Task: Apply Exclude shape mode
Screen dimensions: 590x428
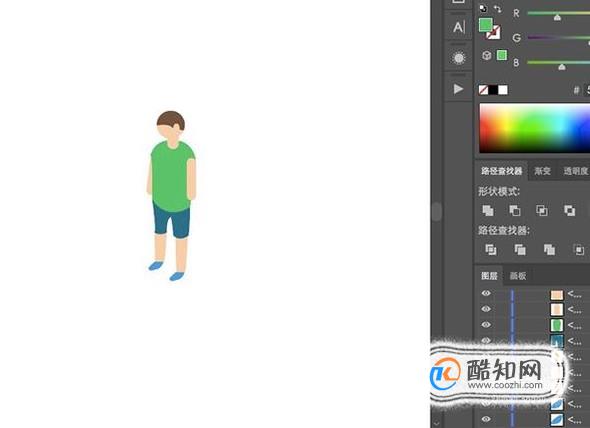Action: point(569,210)
